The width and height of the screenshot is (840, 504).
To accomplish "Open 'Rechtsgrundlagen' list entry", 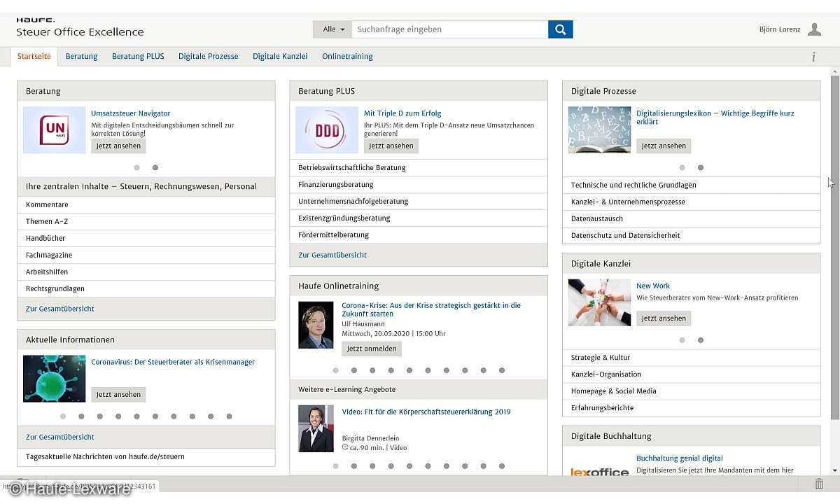I will (146, 289).
